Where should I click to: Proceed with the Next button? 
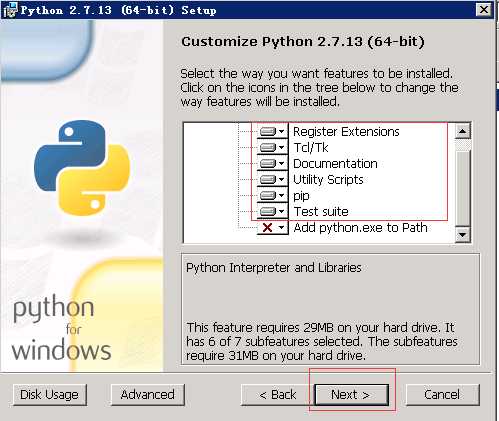coord(351,395)
